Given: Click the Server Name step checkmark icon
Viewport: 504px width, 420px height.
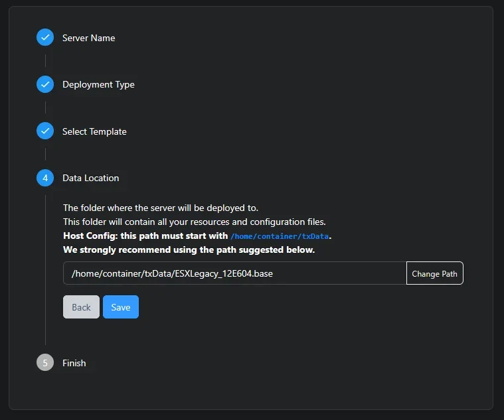Looking at the screenshot, I should coord(45,37).
